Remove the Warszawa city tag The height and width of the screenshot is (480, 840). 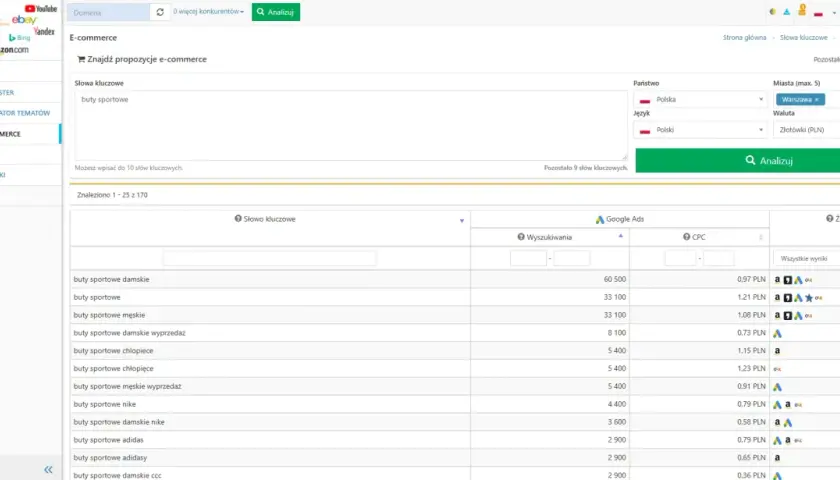(816, 100)
